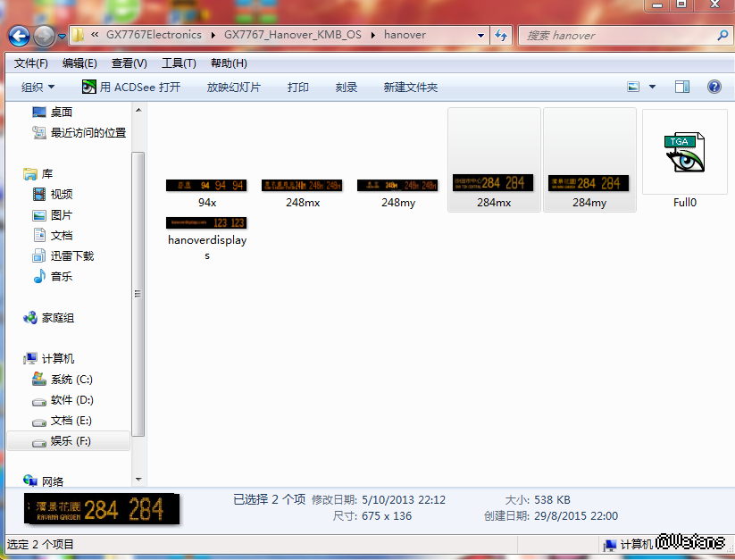Click 创建日期 value 29/8/2015 22:00
Image resolution: width=735 pixels, height=560 pixels.
(x=576, y=516)
